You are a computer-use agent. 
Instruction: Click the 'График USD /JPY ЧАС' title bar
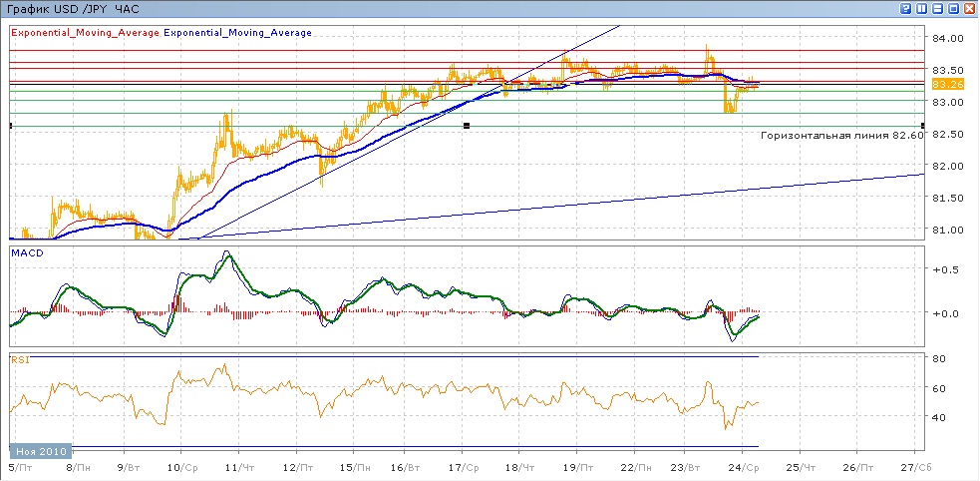tap(75, 8)
